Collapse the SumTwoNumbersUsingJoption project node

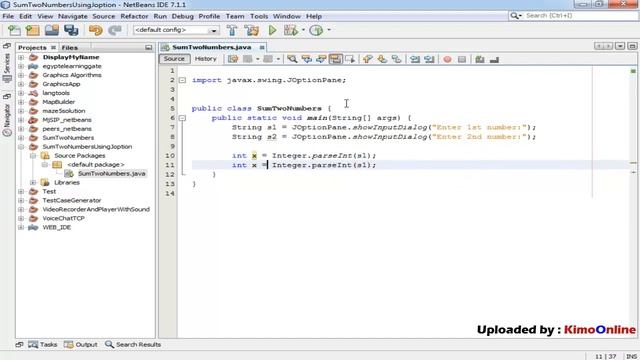(21, 147)
